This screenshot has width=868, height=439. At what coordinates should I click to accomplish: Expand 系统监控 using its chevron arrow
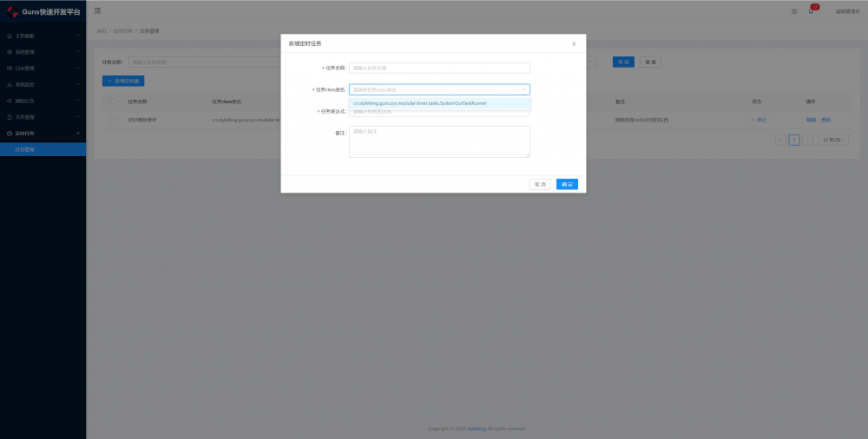click(x=78, y=85)
